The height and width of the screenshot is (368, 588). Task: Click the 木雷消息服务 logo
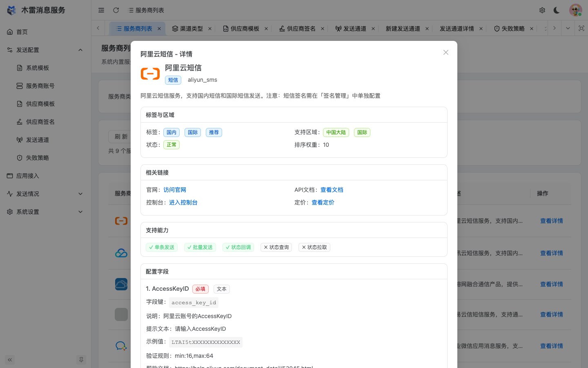coord(36,10)
